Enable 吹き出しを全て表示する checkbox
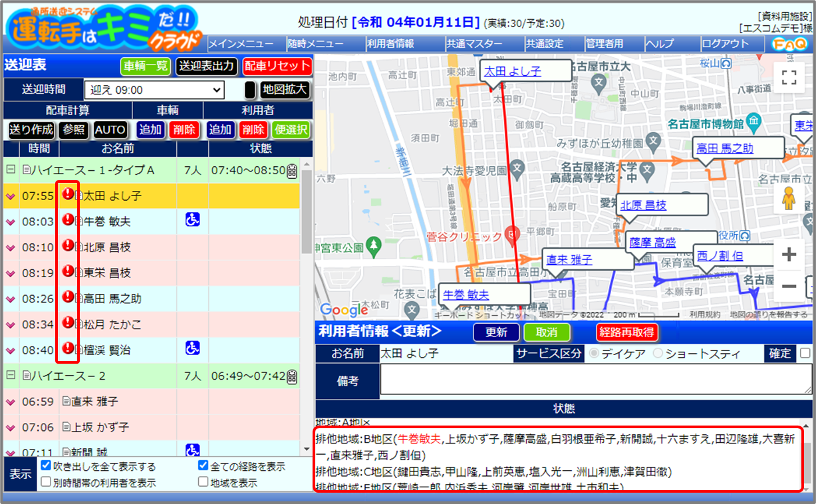 (46, 466)
